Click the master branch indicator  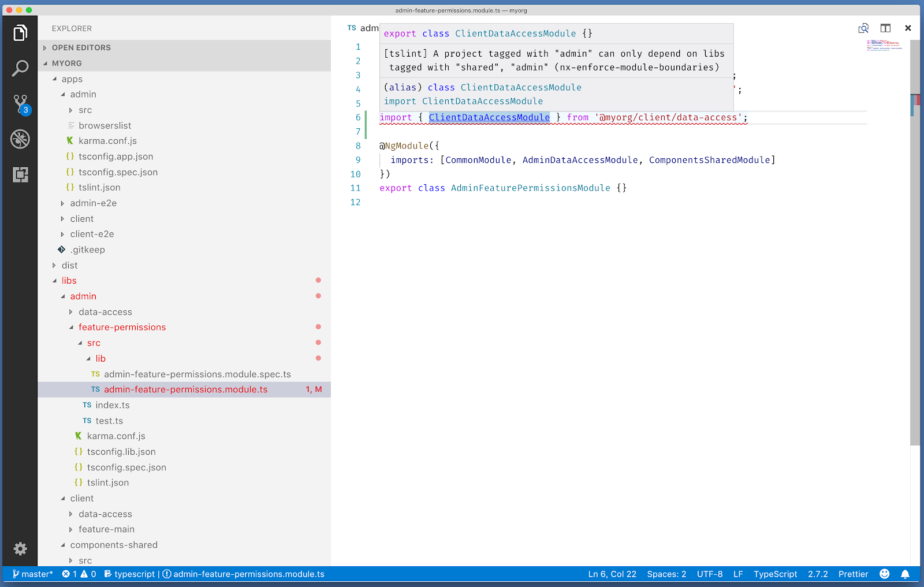pos(33,574)
